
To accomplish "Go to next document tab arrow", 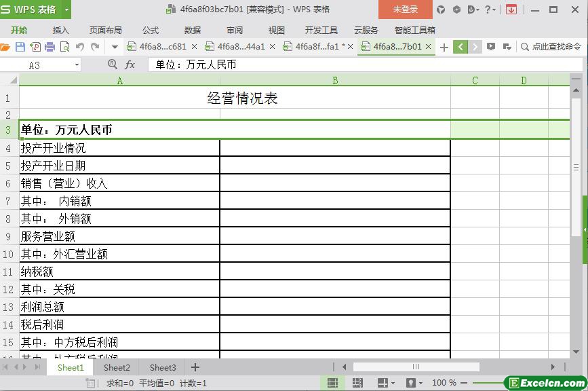I will pos(475,47).
